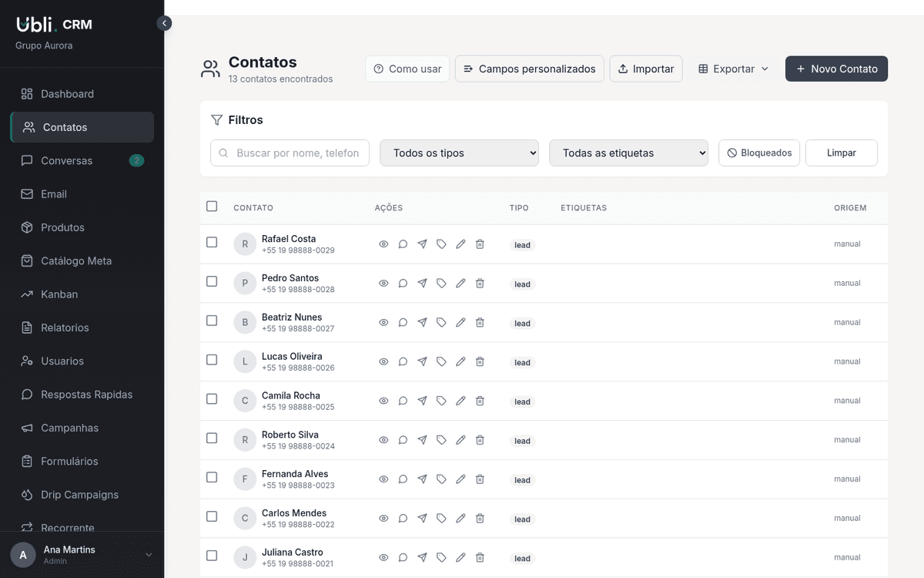
Task: View Rafael Costa contact details eye icon
Action: point(383,244)
